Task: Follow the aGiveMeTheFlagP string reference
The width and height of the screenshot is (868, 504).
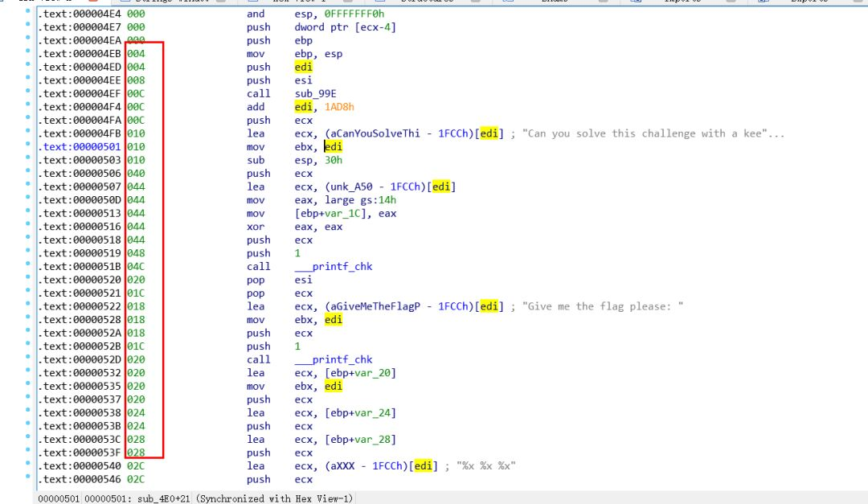Action: tap(375, 306)
